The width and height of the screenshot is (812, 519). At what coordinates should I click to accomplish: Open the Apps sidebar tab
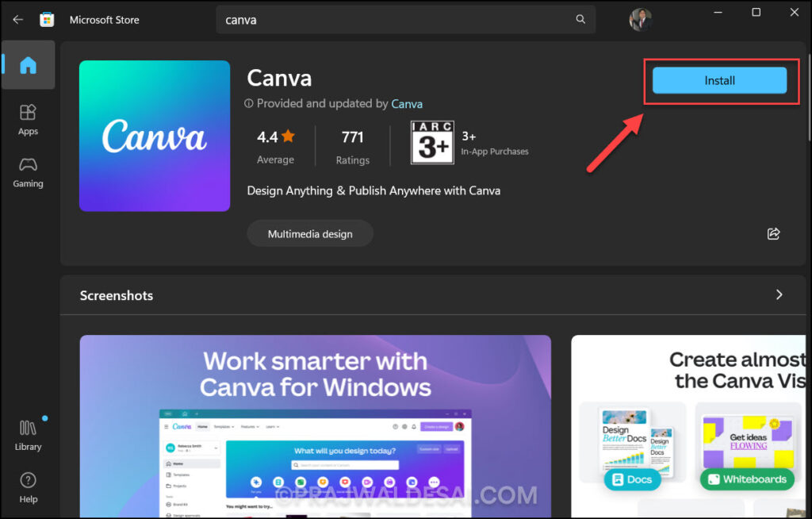point(28,120)
